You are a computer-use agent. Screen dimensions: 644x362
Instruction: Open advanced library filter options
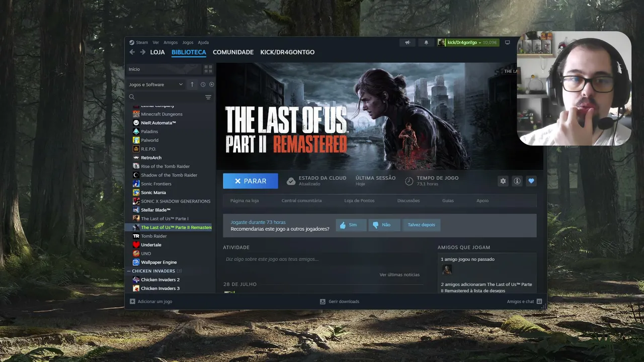pyautogui.click(x=208, y=97)
